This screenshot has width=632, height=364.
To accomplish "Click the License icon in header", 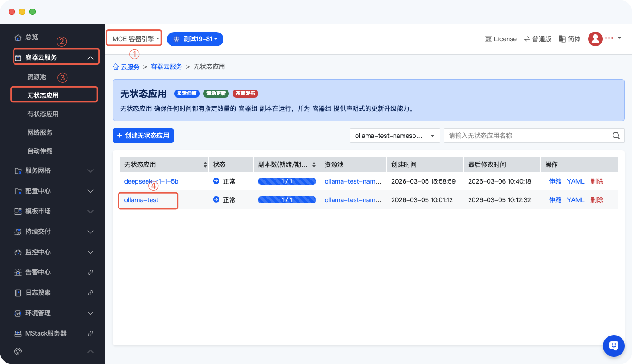I will (488, 39).
